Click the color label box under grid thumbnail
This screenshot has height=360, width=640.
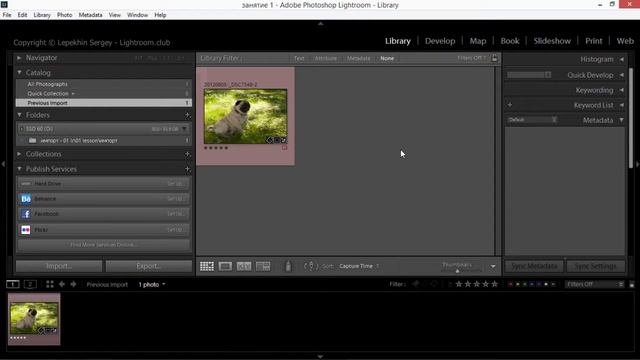coord(284,148)
